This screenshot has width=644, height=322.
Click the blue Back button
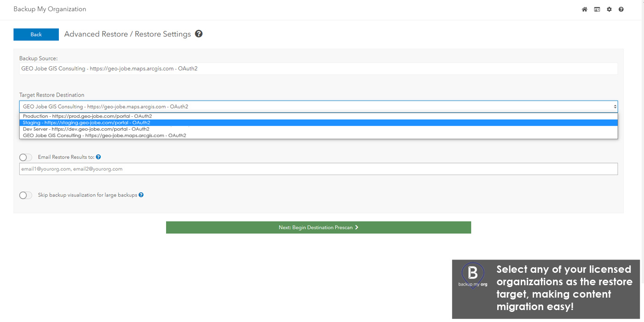coord(36,34)
